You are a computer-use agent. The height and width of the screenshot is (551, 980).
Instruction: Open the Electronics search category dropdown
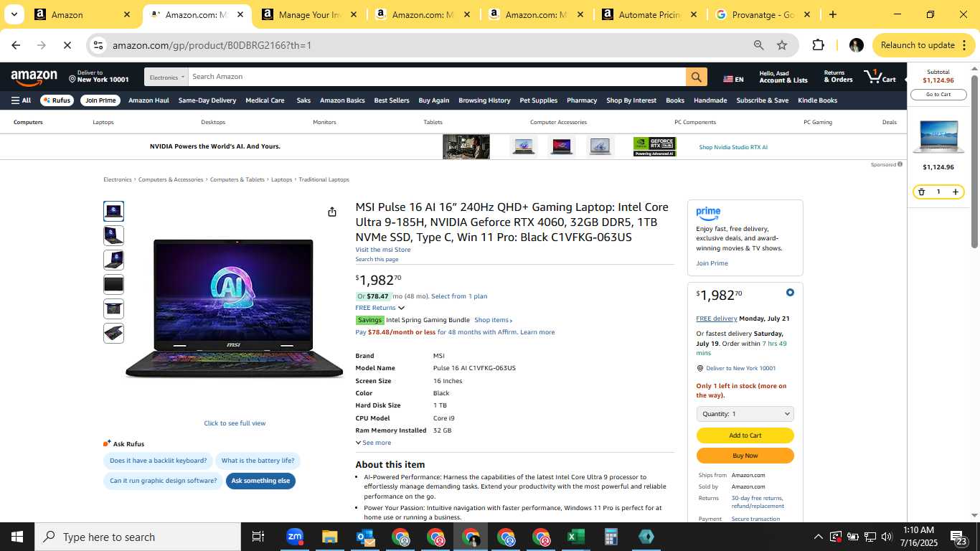[166, 77]
